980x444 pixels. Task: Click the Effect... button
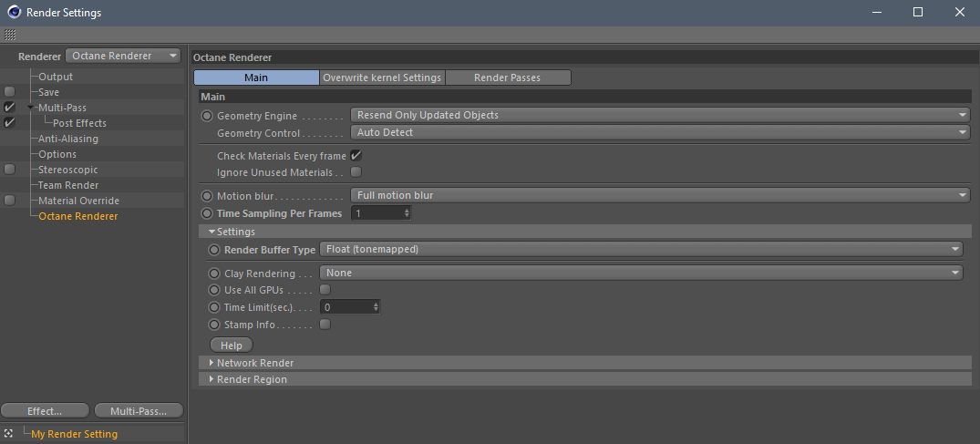pos(45,411)
